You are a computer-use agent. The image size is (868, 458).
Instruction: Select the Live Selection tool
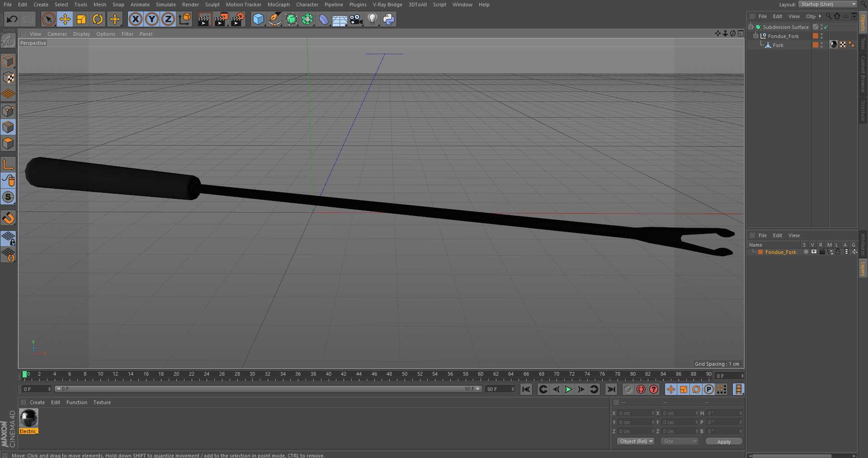coord(48,19)
